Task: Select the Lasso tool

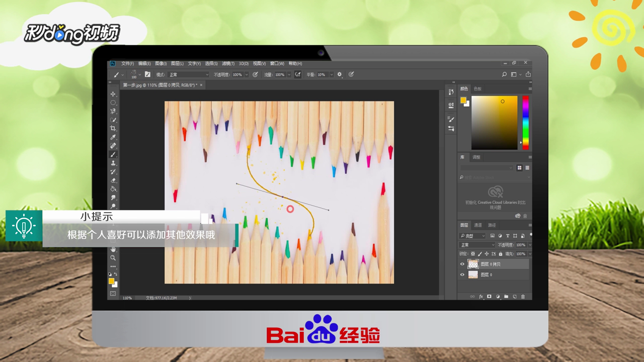Action: (x=113, y=111)
